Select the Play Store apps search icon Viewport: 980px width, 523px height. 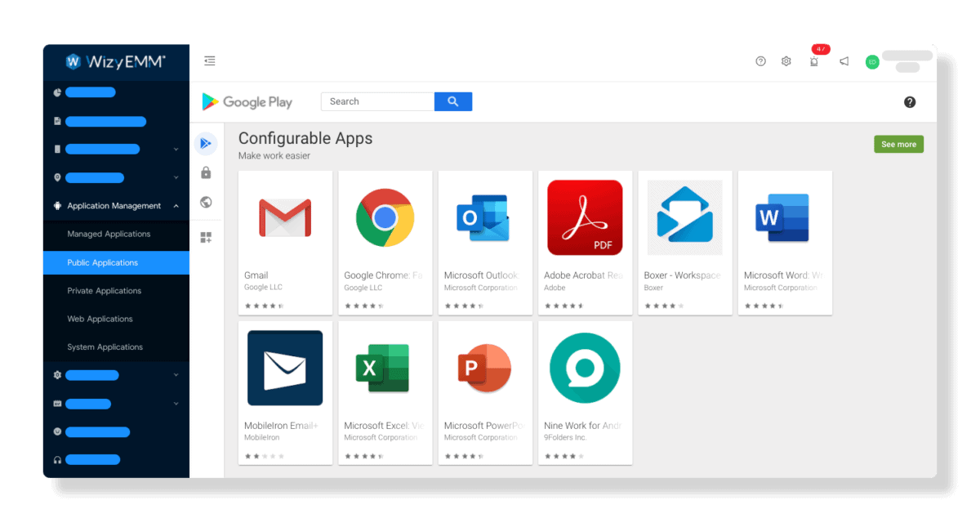[207, 143]
